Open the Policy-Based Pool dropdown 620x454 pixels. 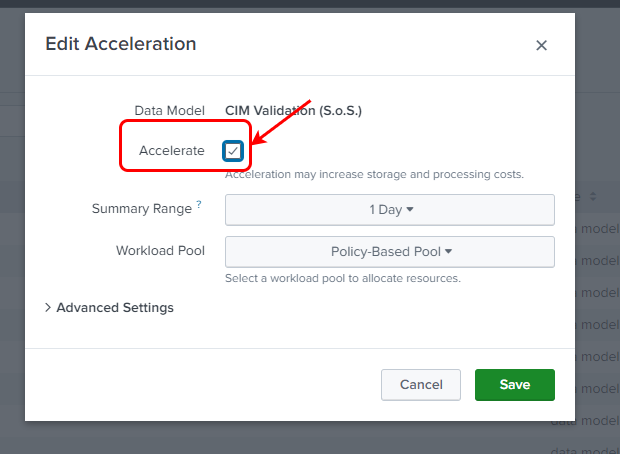[x=390, y=252]
